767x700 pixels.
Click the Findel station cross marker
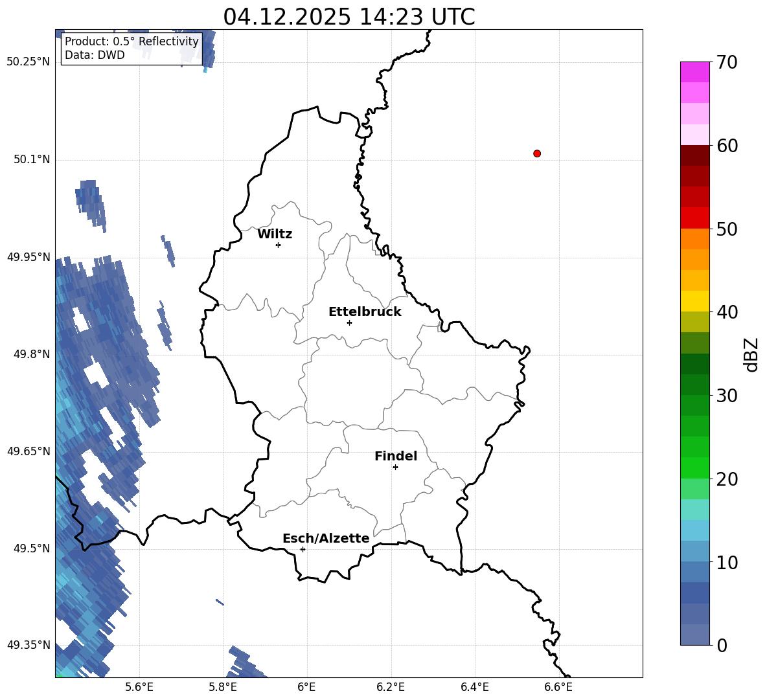[395, 468]
